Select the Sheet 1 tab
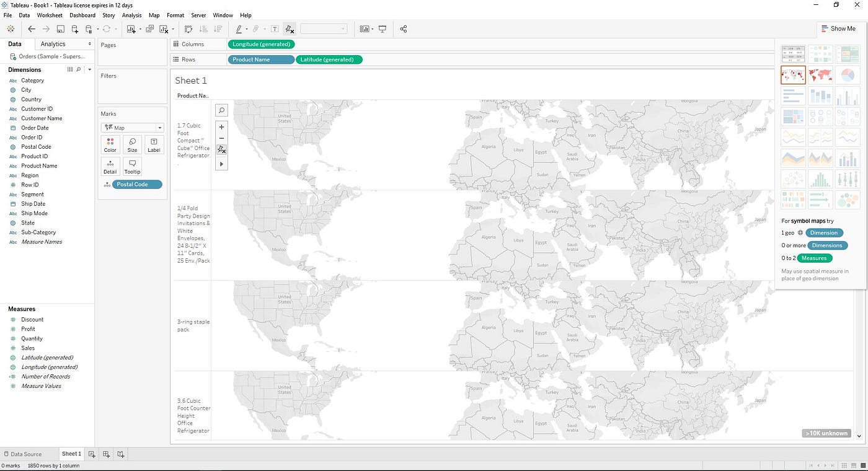The height and width of the screenshot is (471, 868). coord(71,454)
